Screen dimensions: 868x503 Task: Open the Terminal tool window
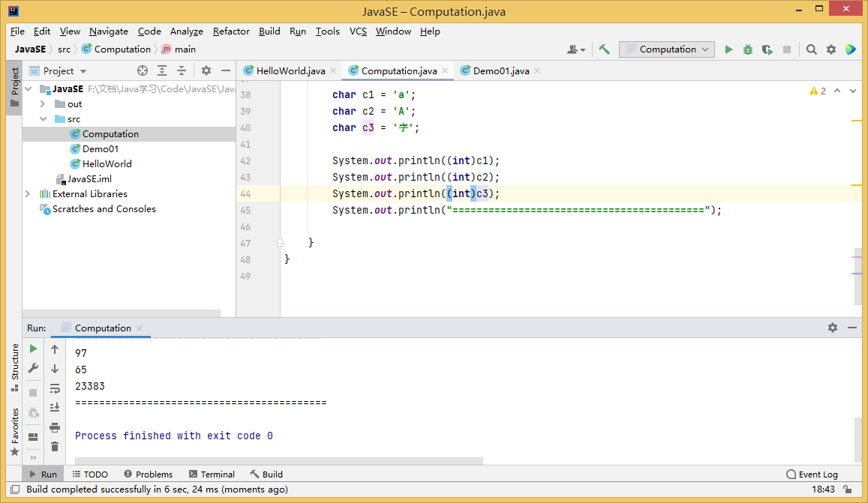coord(212,475)
